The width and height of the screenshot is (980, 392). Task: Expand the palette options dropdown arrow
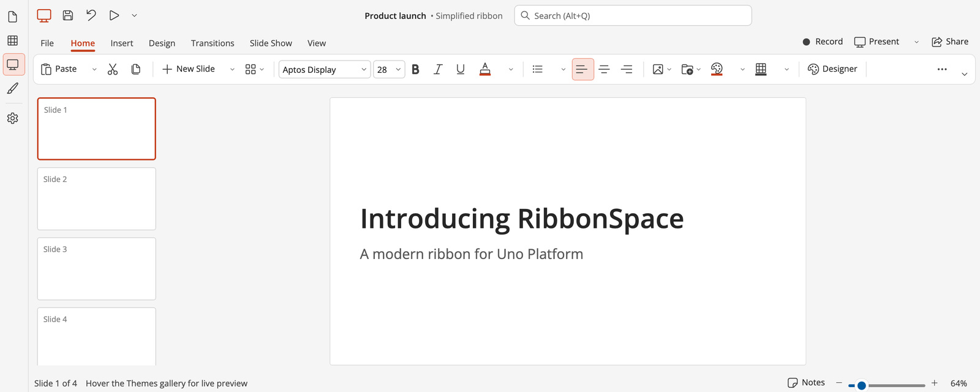[742, 70]
